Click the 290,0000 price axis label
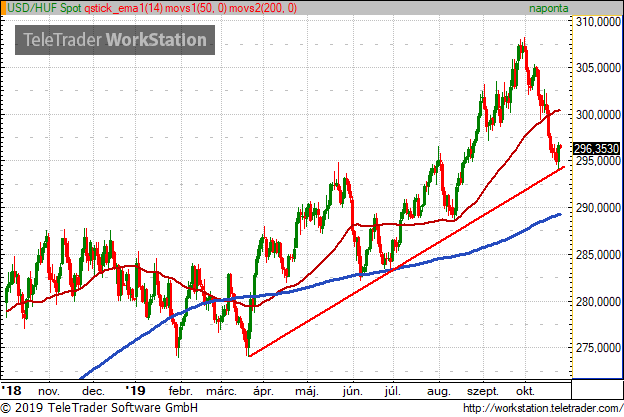The height and width of the screenshot is (417, 624). point(599,208)
